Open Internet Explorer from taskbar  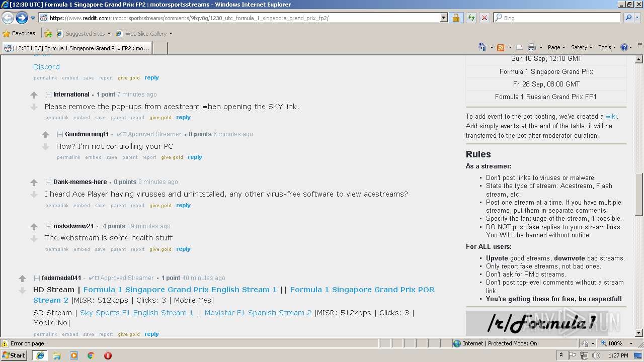click(x=40, y=355)
